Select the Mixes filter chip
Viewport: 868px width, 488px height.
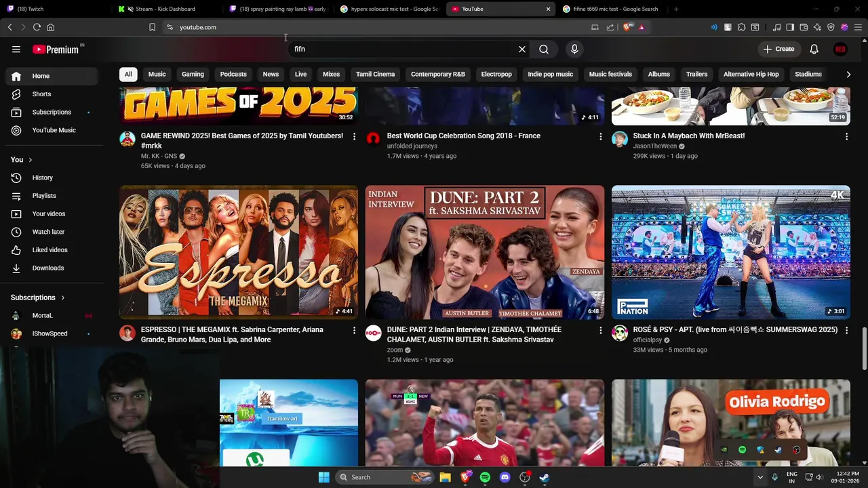click(331, 75)
